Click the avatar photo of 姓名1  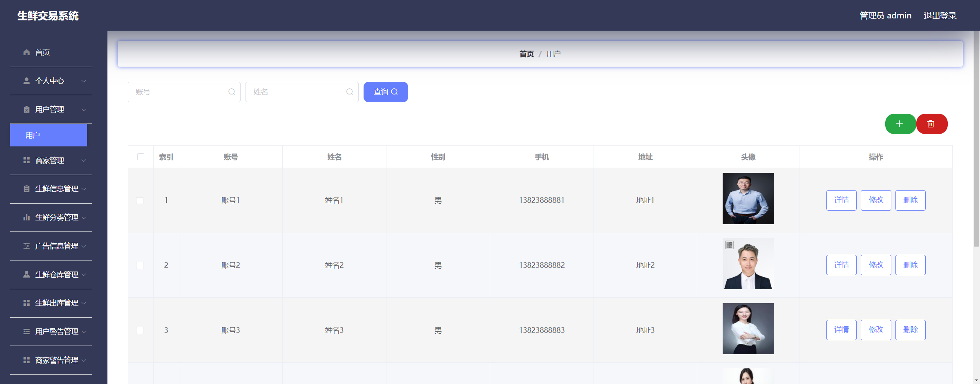(x=748, y=198)
